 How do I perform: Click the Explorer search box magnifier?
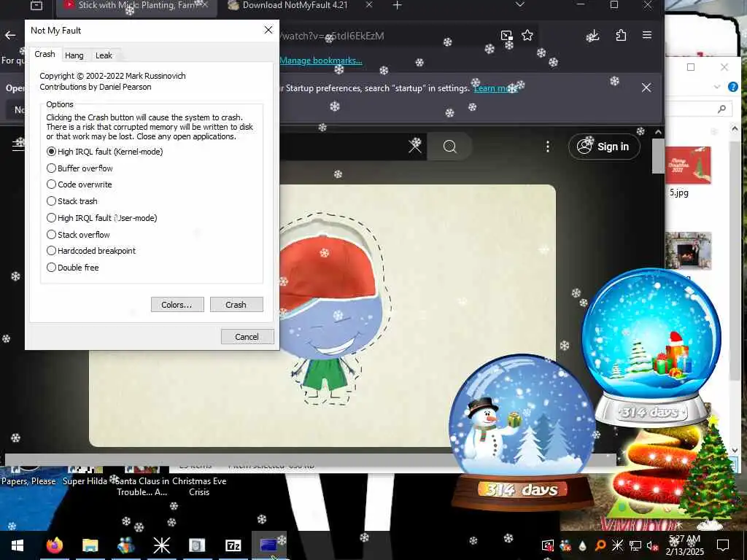tap(721, 109)
